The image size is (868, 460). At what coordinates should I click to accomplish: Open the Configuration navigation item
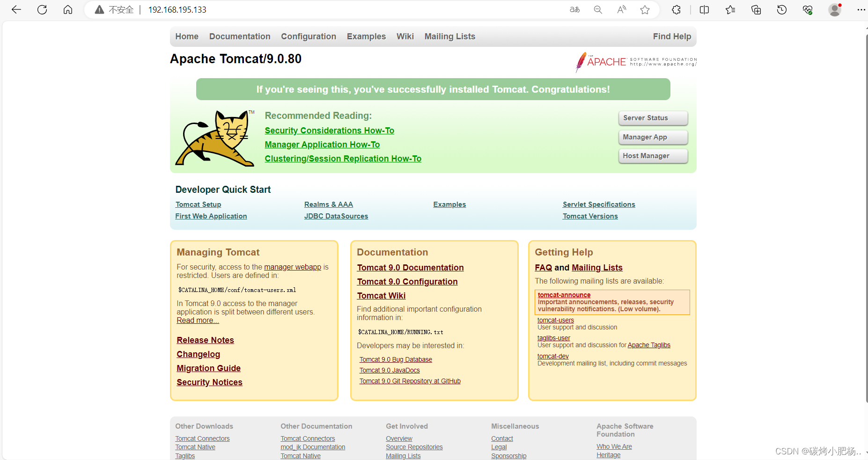(309, 37)
